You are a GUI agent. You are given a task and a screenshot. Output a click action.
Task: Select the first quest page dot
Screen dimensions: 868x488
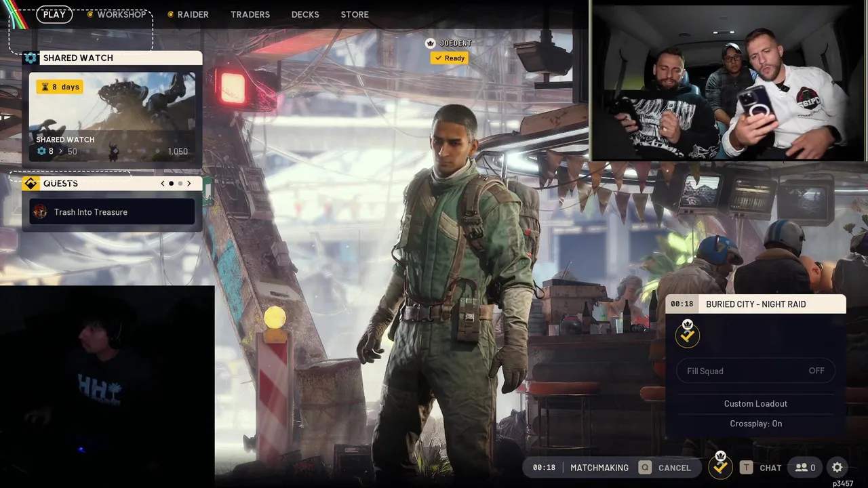click(x=171, y=184)
